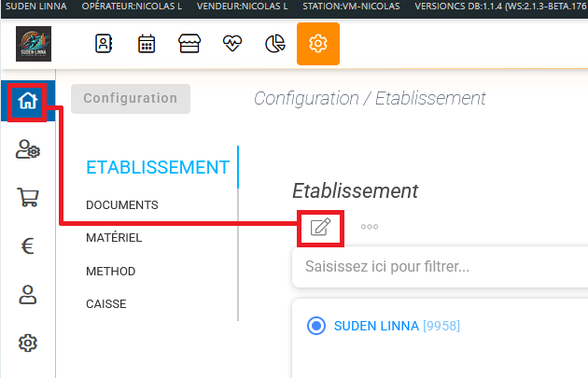Open the heartbeat health monitor icon
The image size is (588, 378).
coord(232,44)
